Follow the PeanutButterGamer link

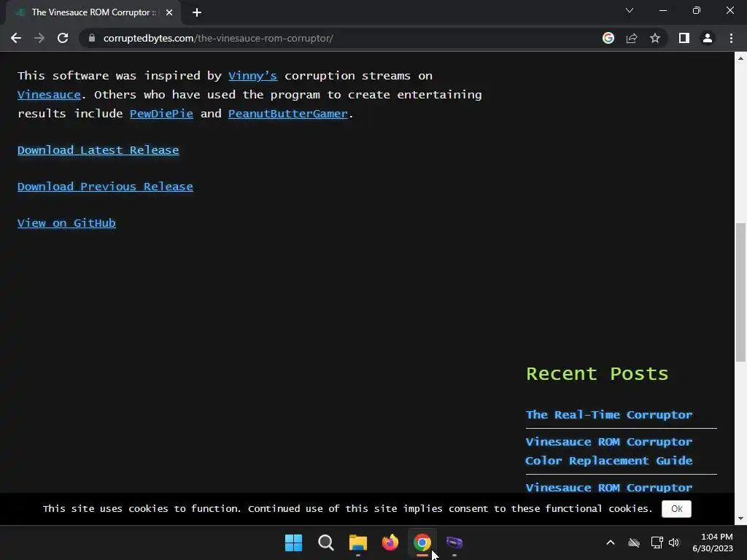288,114
